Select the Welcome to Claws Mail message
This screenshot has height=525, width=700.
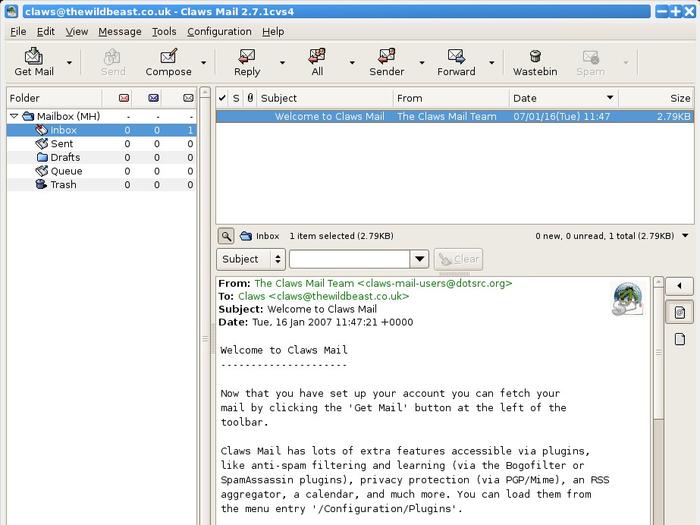[x=454, y=116]
